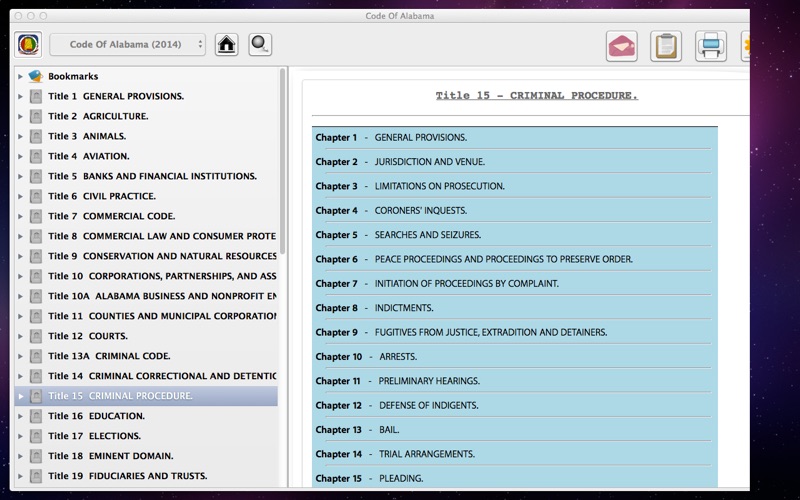This screenshot has width=800, height=500.
Task: Open the Code Of Alabama (2014) dropdown
Action: point(128,44)
